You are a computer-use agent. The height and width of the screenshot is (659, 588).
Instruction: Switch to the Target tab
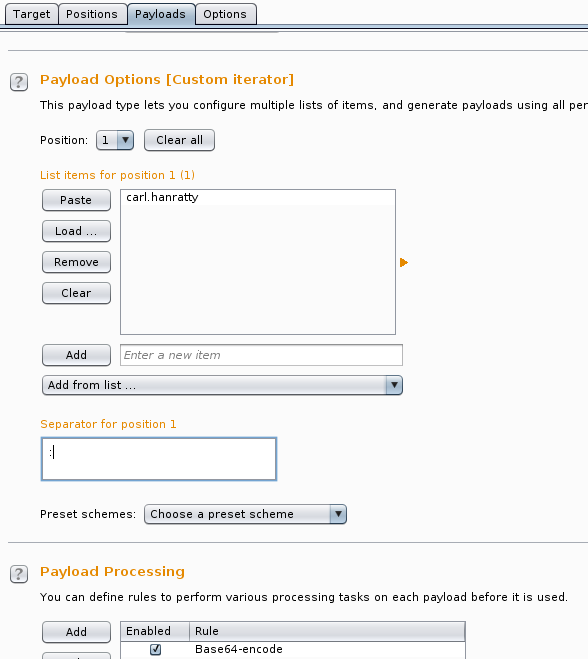(32, 14)
